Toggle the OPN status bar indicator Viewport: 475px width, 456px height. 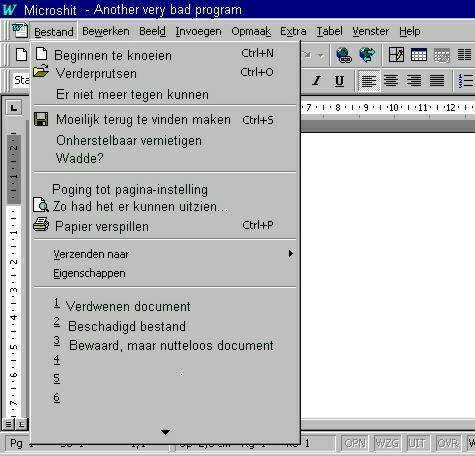pos(355,443)
